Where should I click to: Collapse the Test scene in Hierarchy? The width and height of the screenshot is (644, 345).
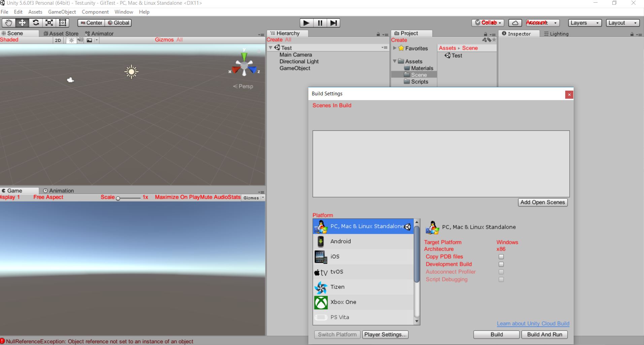click(270, 48)
